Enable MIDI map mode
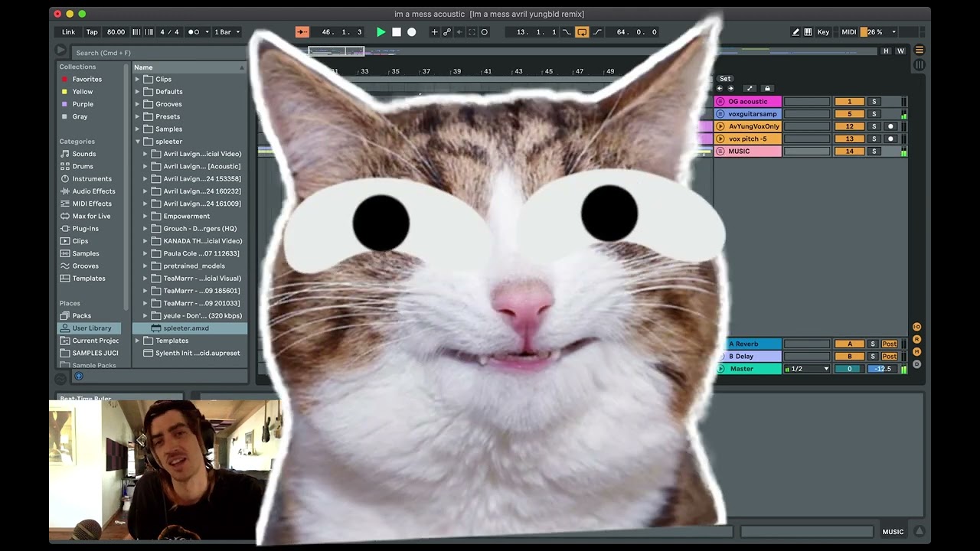Screen dimensions: 980x551 [x=848, y=32]
